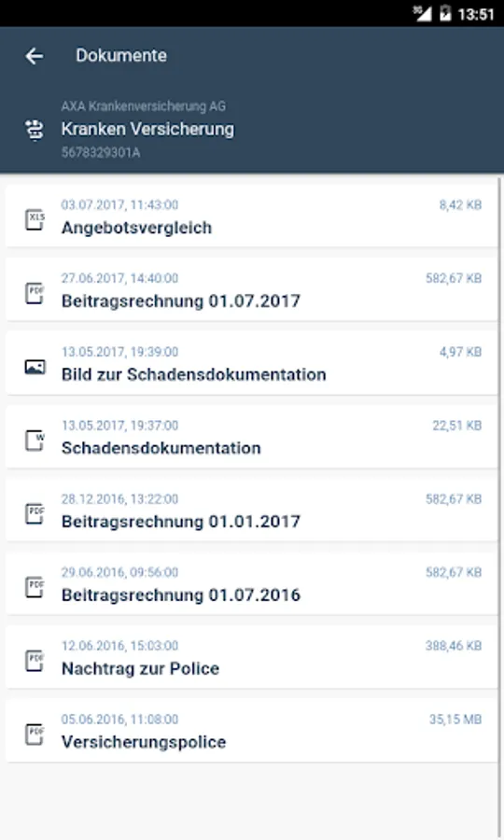Click the PDF icon of Beitragsrechnung 01.07.2017
The height and width of the screenshot is (840, 504).
[x=35, y=294]
